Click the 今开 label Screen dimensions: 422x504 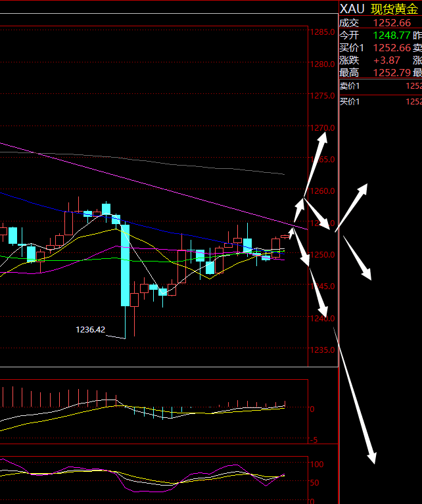349,35
